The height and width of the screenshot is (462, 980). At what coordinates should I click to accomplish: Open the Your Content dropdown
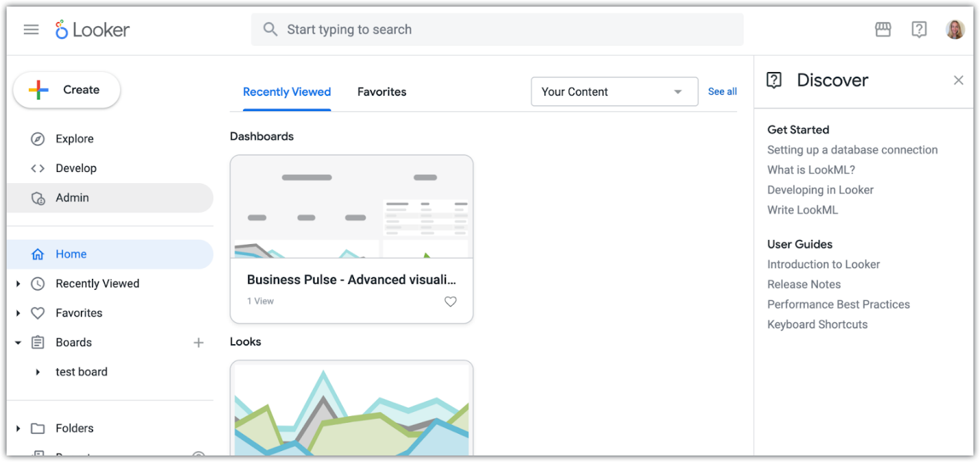[x=613, y=91]
